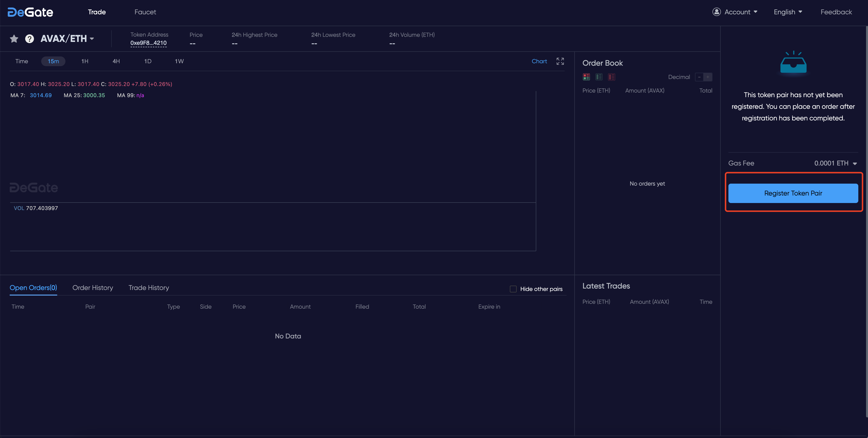Favorite the AVAX/ETH pair with star icon
This screenshot has height=438, width=868.
(14, 39)
